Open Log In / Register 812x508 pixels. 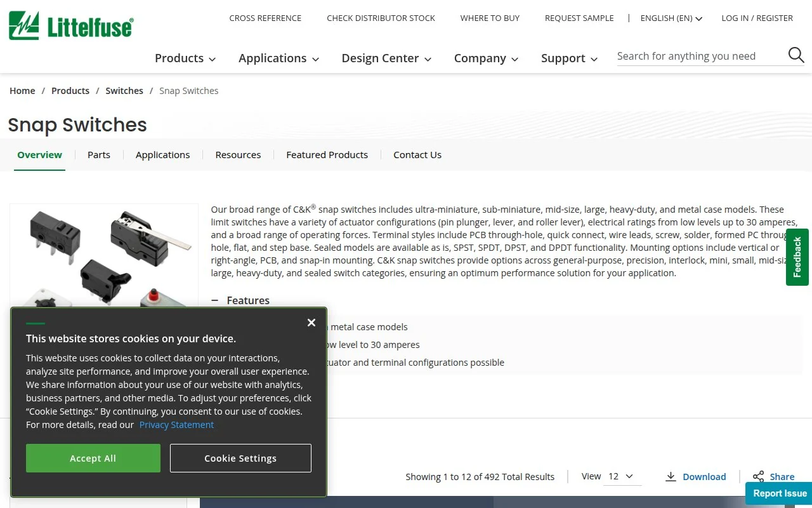[757, 18]
